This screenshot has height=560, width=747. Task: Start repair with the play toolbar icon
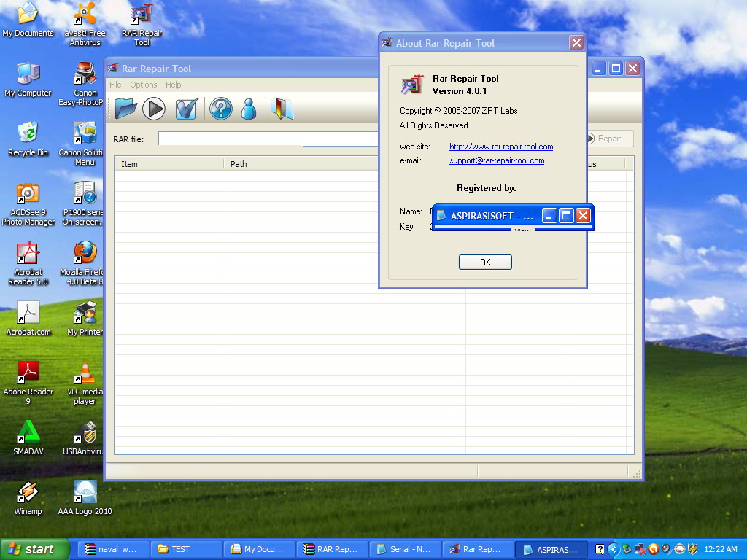coord(154,109)
